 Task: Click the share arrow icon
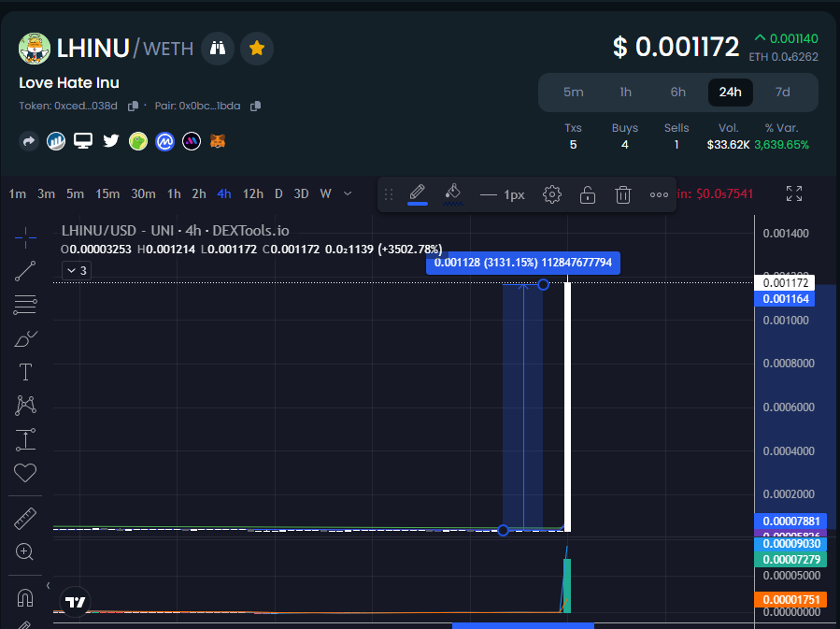[x=29, y=141]
